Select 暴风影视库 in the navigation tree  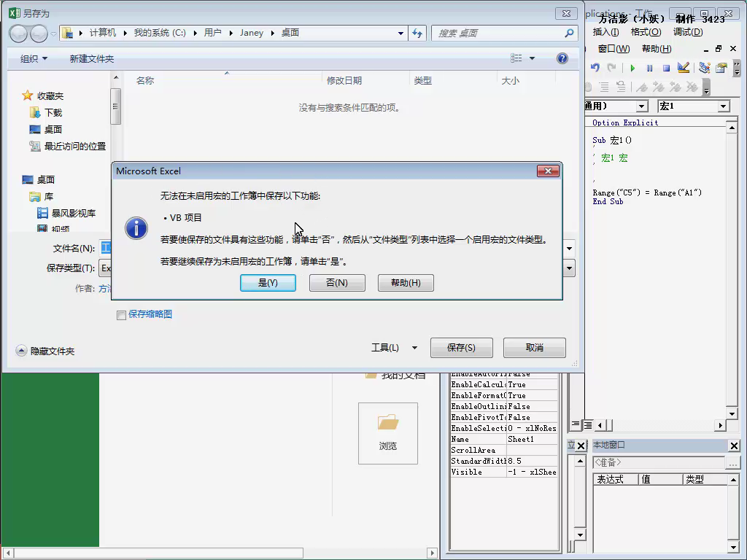[x=66, y=214]
